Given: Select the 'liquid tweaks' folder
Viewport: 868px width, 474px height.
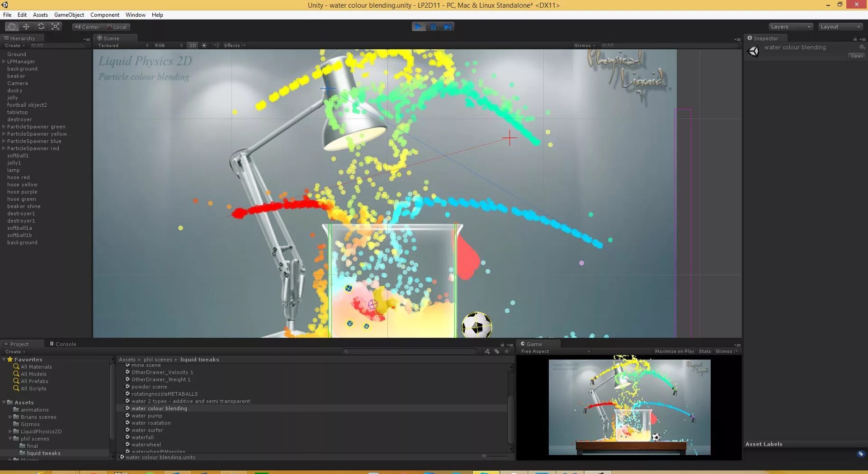Looking at the screenshot, I should click(x=43, y=453).
